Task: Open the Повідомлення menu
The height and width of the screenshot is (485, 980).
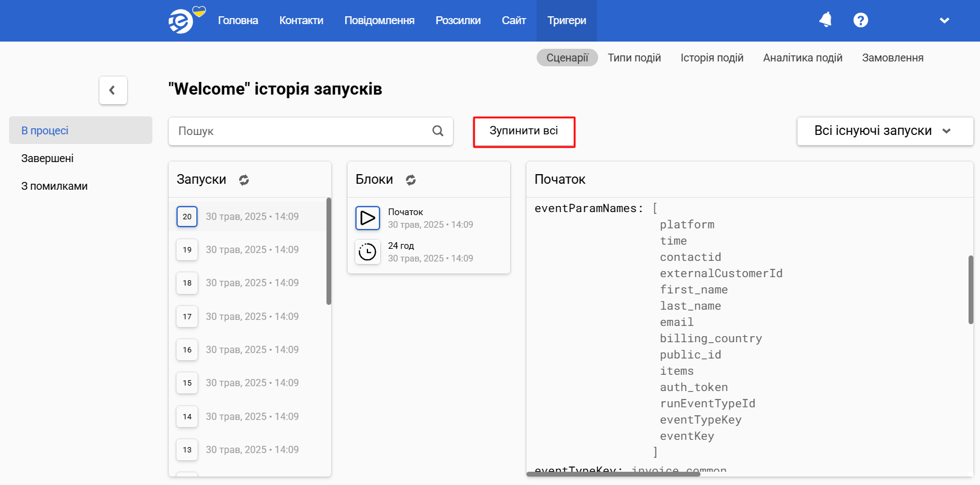Action: point(379,20)
